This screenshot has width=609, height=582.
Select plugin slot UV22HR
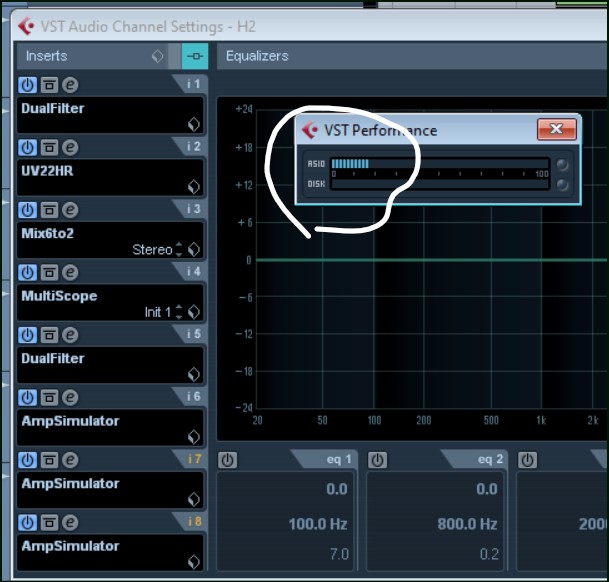point(110,178)
